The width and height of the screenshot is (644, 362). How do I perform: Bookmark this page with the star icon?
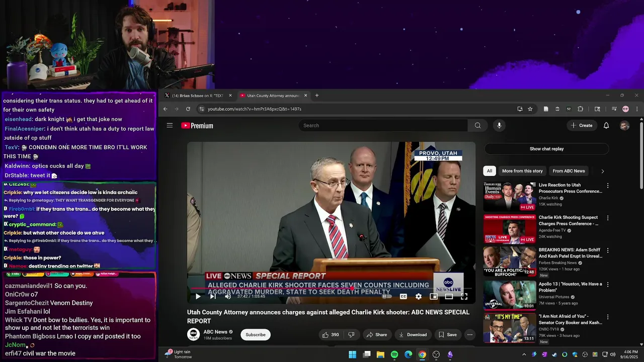pos(530,109)
